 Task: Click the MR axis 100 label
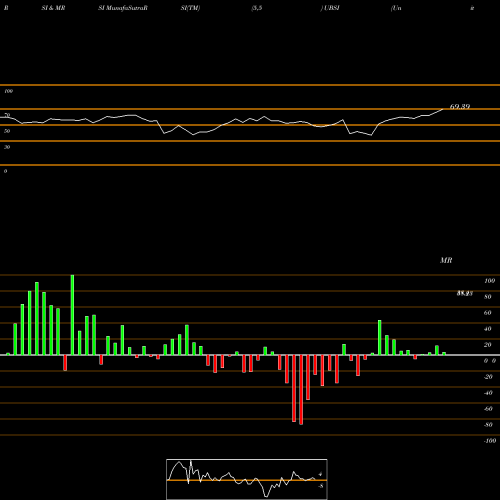[x=489, y=281]
